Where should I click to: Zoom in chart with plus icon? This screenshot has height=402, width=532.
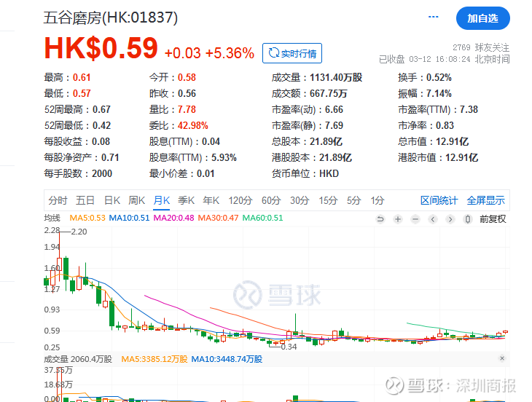[398, 219]
